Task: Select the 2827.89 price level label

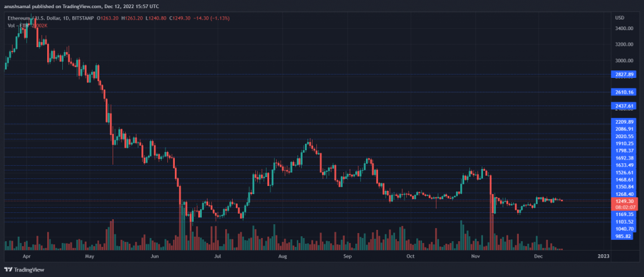Action: pos(625,74)
